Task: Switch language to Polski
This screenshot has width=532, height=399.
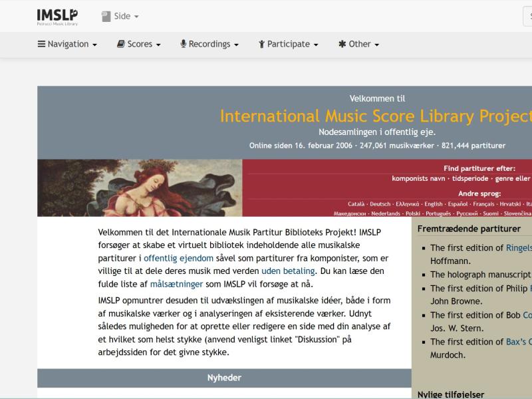Action: 413,213
